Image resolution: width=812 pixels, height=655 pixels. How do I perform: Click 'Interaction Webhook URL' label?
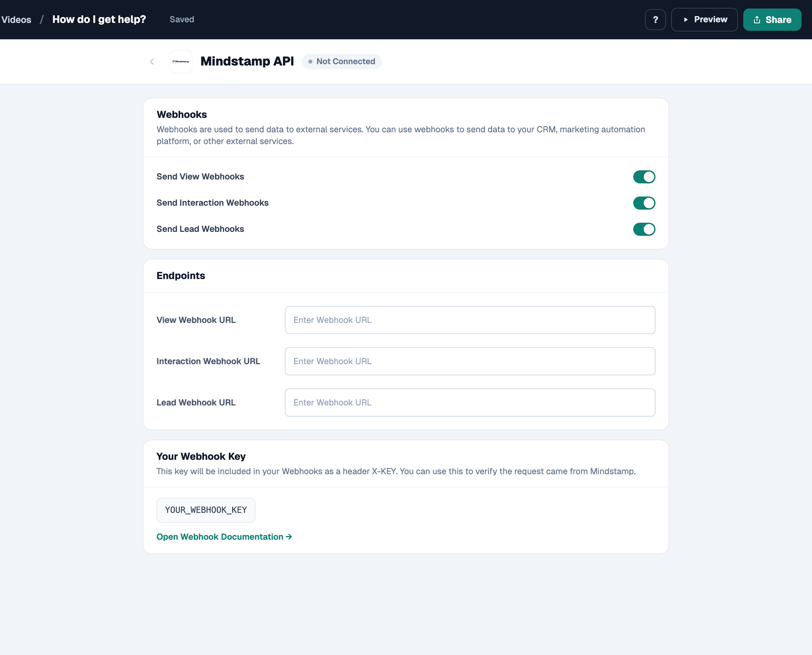click(x=209, y=361)
